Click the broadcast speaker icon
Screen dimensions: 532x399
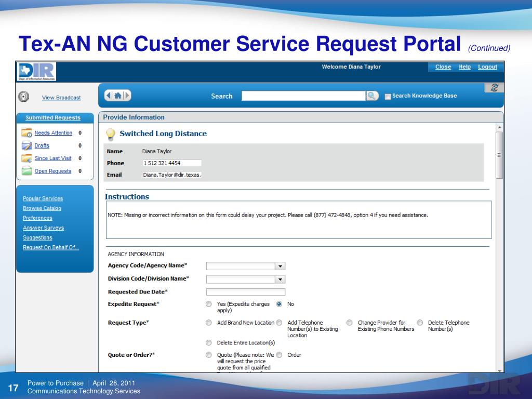tap(23, 97)
